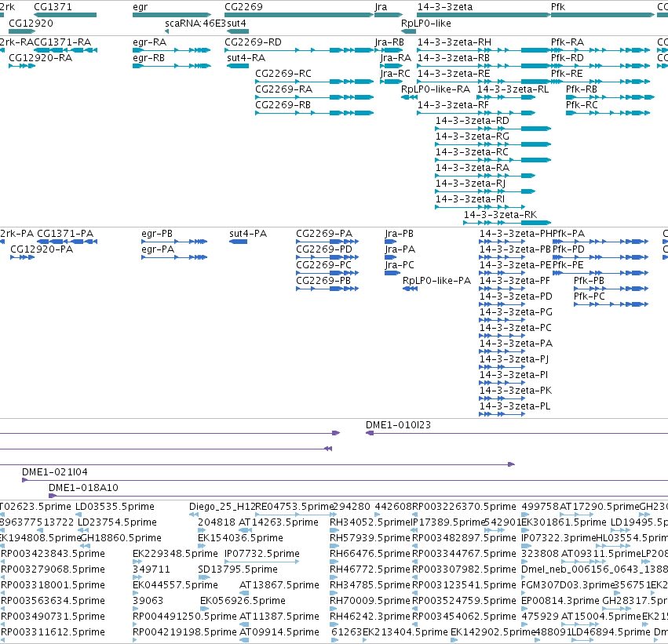Select the sut4-PA protein label

pos(248,233)
